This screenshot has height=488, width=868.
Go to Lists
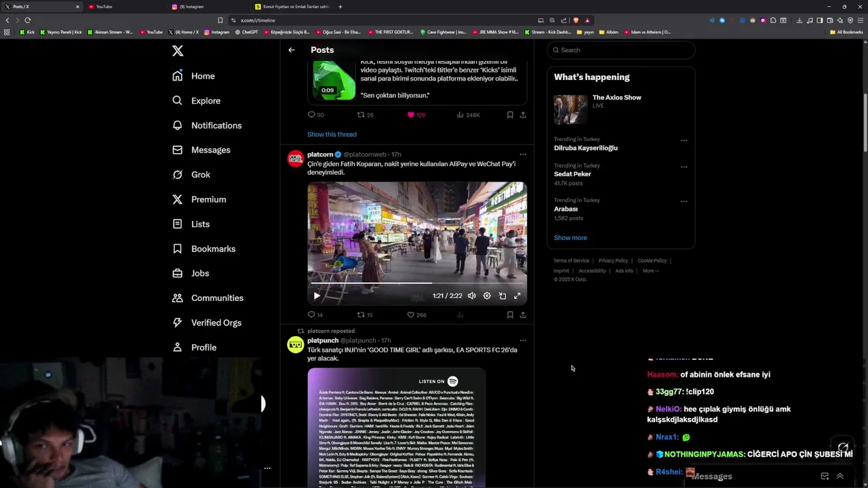click(x=191, y=224)
